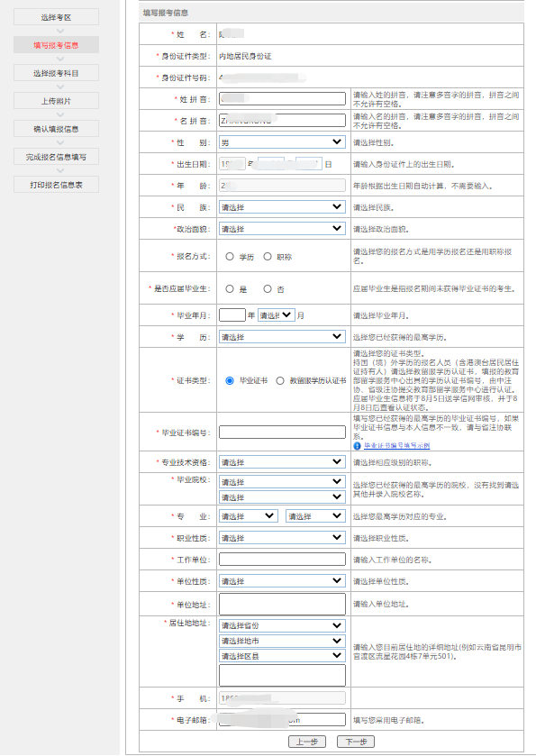Open the 职业性质 dropdown

coord(282,538)
